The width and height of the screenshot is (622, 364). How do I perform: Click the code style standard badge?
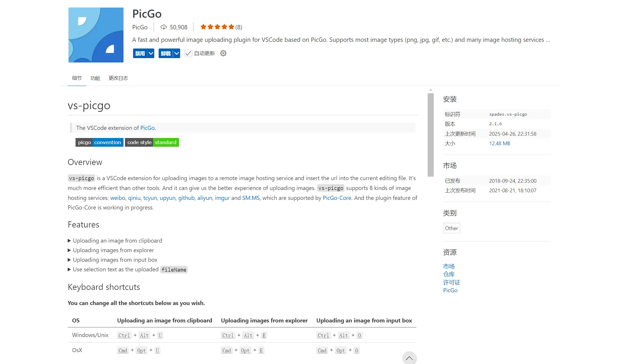tap(152, 142)
